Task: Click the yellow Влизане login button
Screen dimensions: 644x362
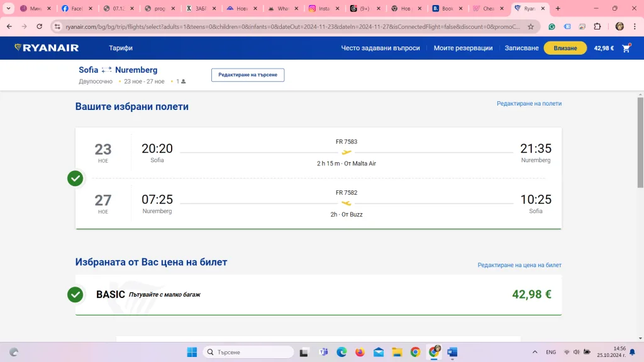Action: tap(565, 48)
